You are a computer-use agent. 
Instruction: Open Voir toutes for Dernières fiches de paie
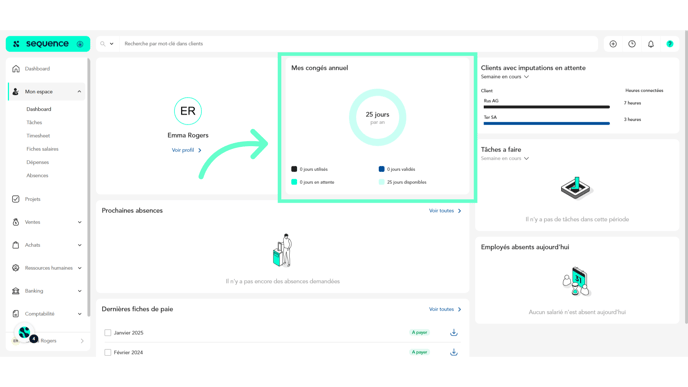445,309
